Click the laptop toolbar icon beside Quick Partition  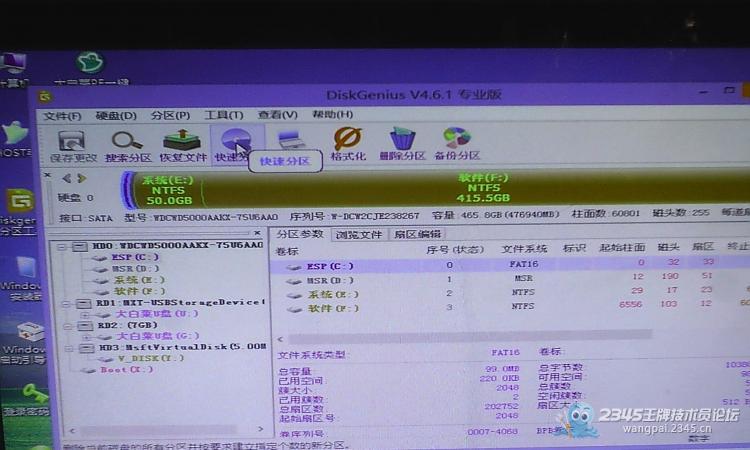click(x=291, y=141)
